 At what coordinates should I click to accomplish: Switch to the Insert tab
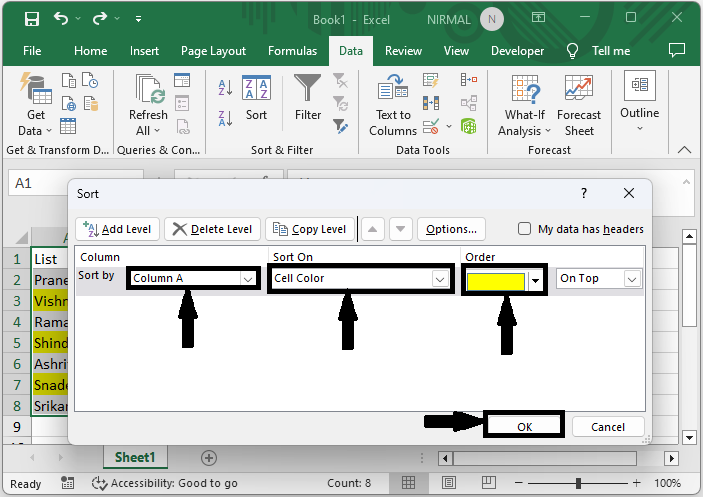tap(144, 51)
